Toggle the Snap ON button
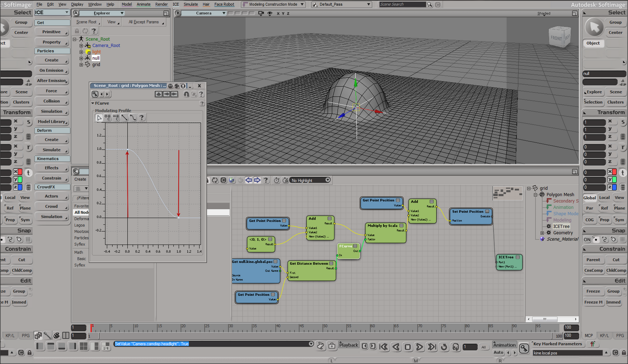Viewport: 628px width, 364px height. (x=587, y=240)
